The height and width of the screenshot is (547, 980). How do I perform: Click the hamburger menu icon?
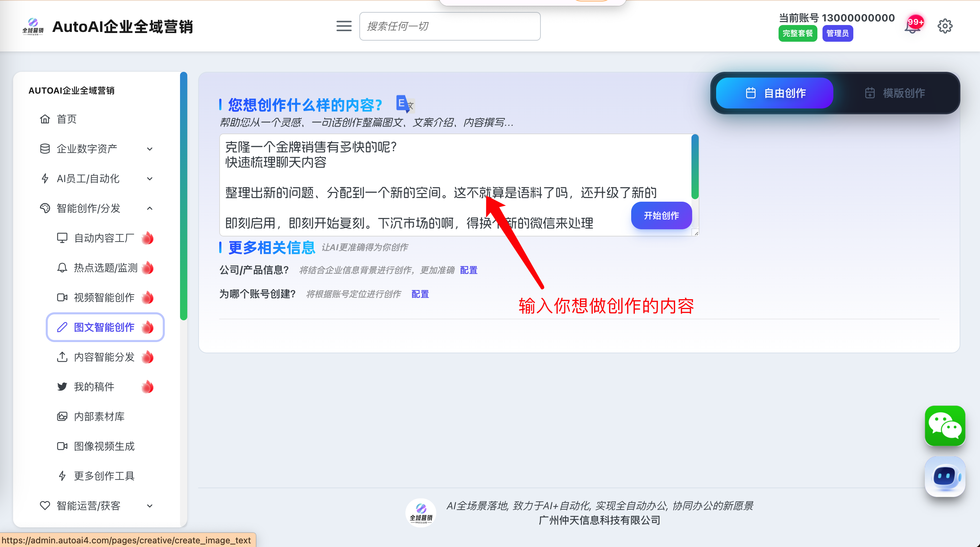(343, 26)
